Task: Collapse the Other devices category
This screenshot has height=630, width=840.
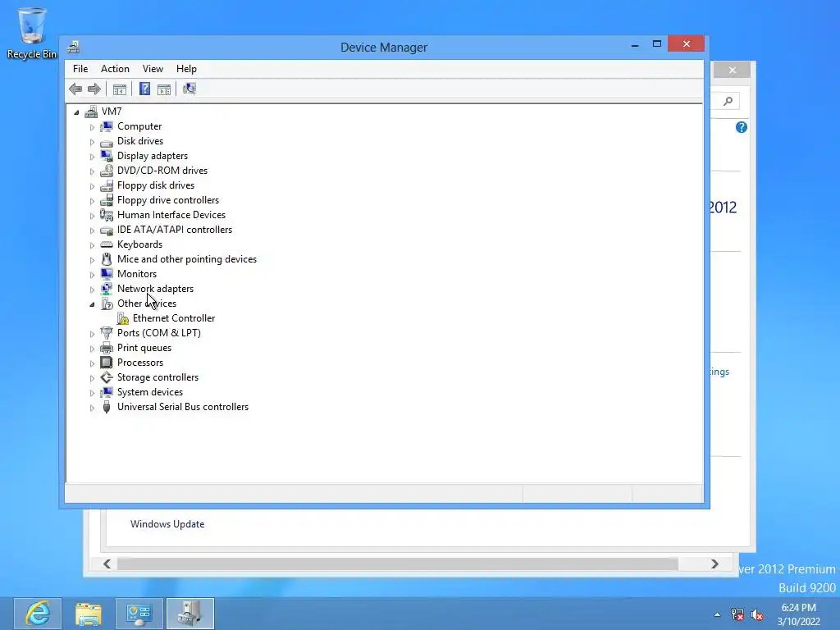Action: 92,304
